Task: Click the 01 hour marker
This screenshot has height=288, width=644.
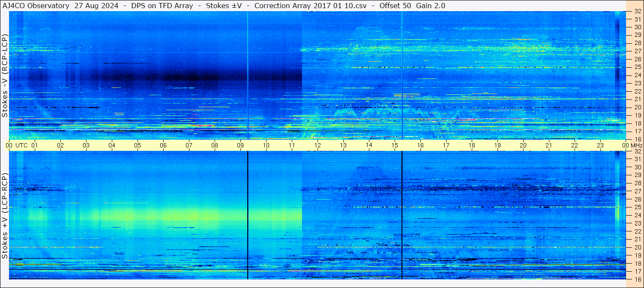Action: point(35,145)
